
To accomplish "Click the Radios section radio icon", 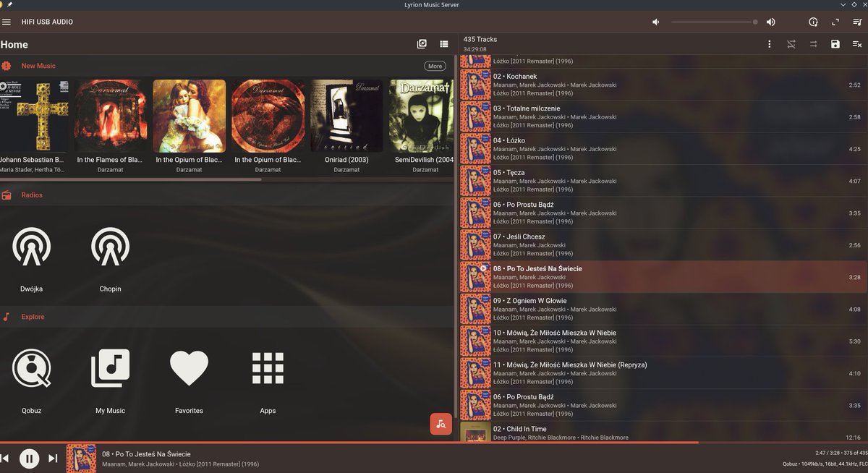I will [x=6, y=195].
